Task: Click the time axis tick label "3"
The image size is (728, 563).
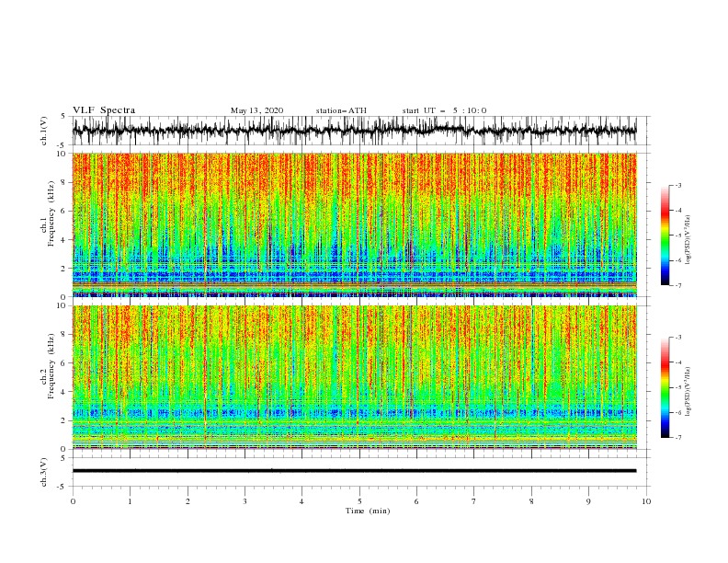Action: tap(245, 501)
